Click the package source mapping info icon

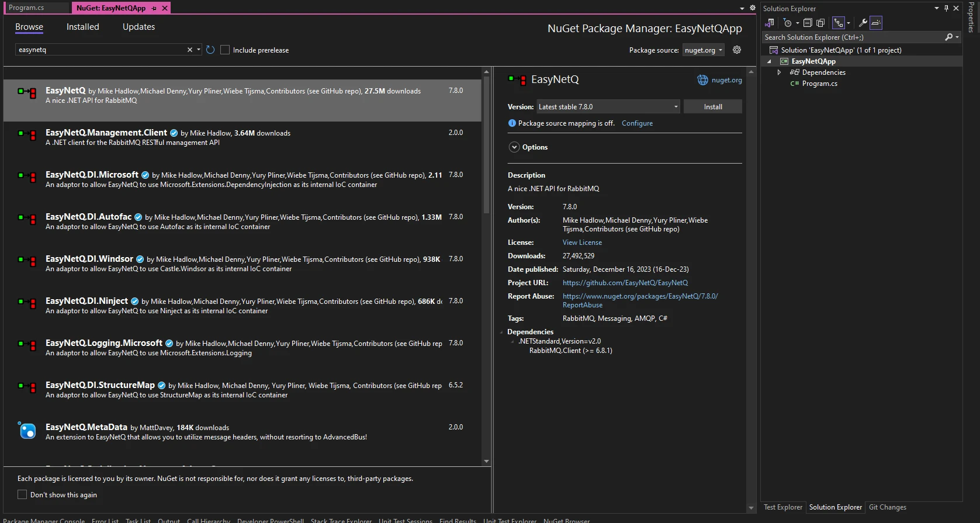[512, 123]
